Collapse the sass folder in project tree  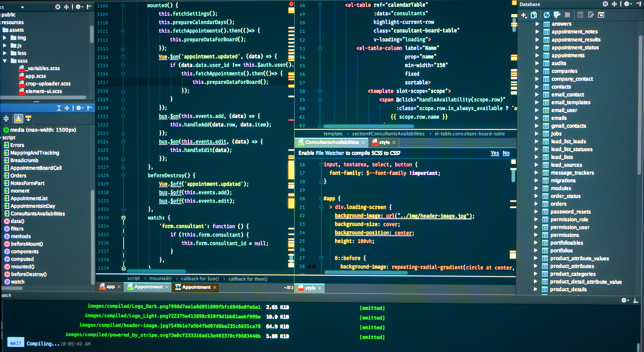pyautogui.click(x=5, y=61)
